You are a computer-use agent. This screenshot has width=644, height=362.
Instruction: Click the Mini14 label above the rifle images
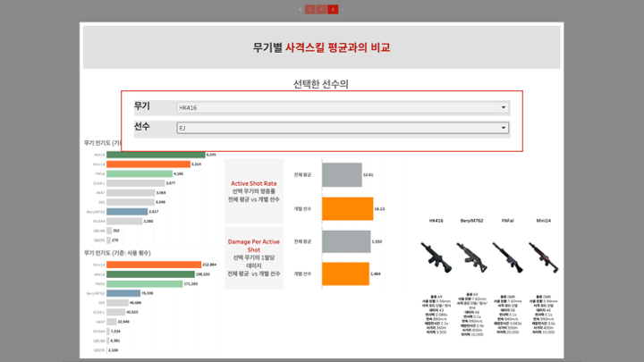[x=544, y=221]
